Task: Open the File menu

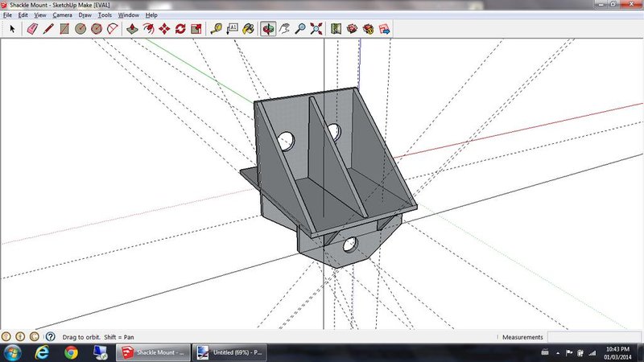Action: pyautogui.click(x=7, y=14)
